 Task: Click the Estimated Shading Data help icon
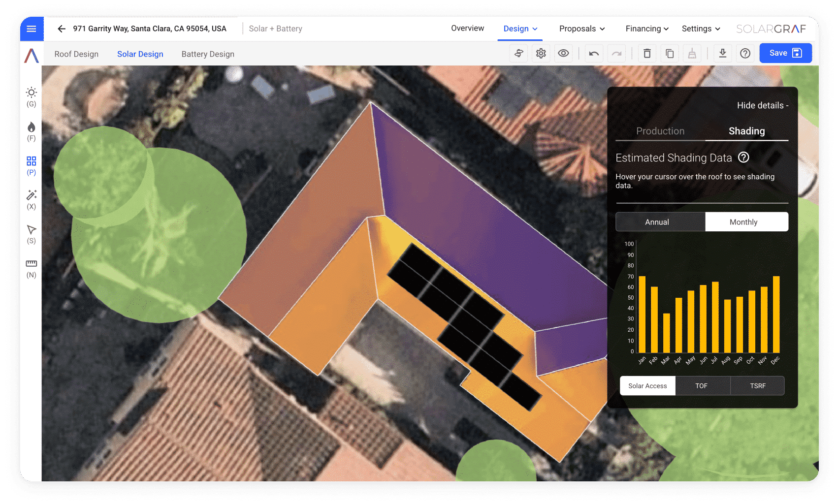click(x=744, y=157)
